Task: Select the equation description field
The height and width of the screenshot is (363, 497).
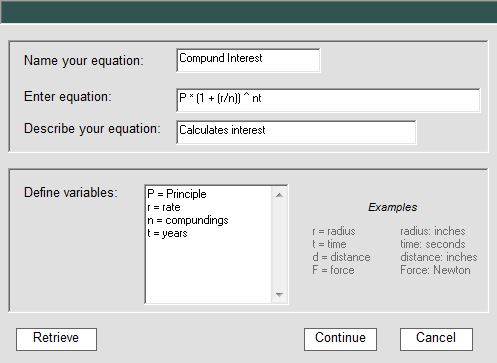Action: click(296, 132)
